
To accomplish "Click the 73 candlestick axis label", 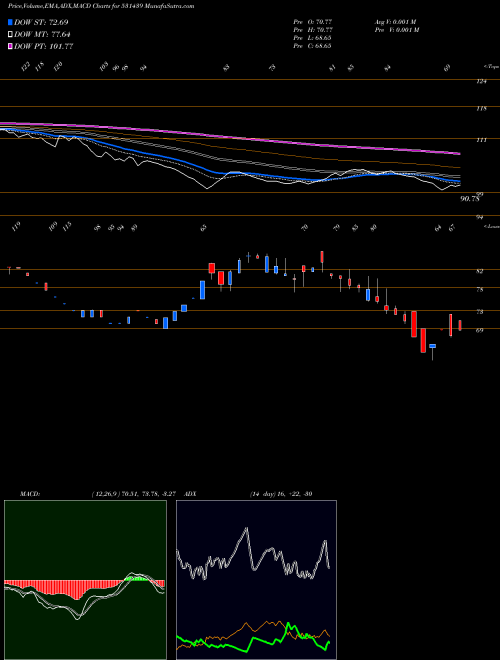I will [x=480, y=312].
